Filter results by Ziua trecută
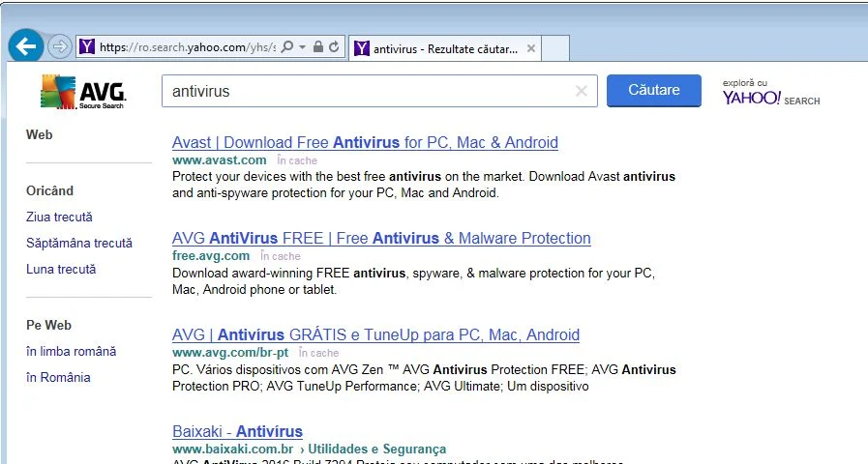 (59, 217)
